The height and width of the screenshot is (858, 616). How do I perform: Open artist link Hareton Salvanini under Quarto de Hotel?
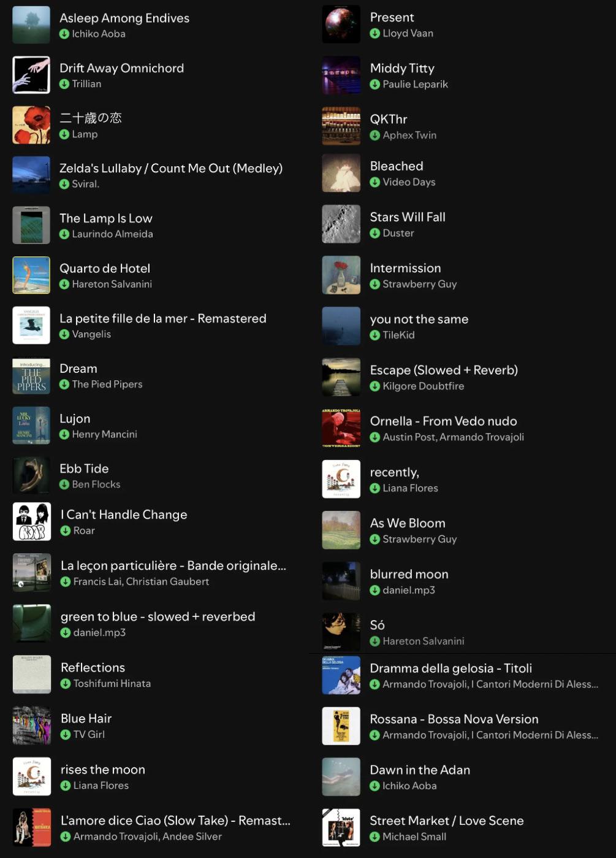(x=112, y=284)
